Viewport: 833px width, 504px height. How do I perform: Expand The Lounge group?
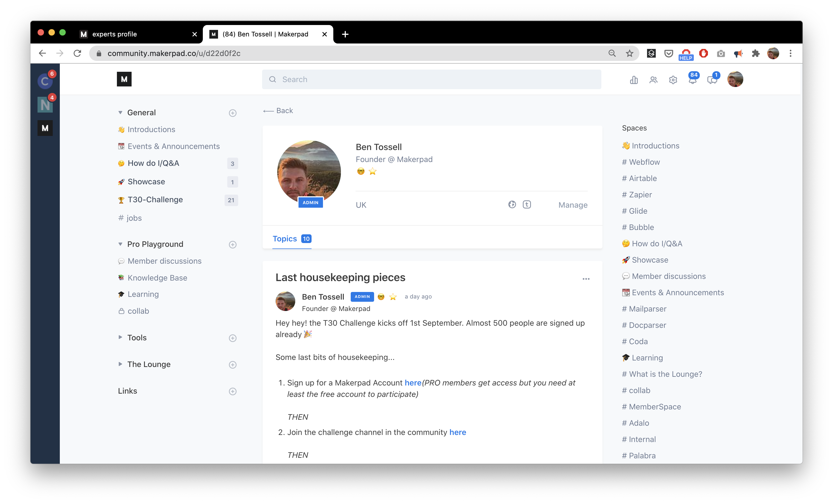pyautogui.click(x=120, y=364)
